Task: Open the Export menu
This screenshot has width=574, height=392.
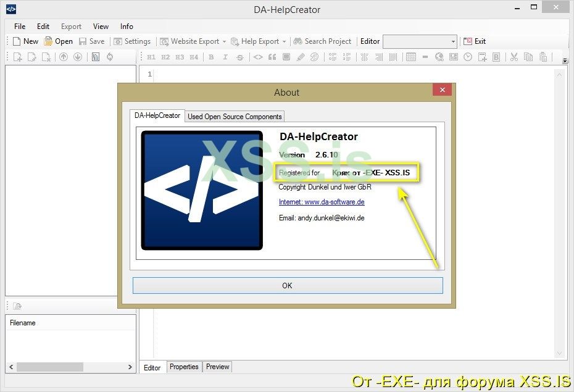Action: tap(71, 27)
